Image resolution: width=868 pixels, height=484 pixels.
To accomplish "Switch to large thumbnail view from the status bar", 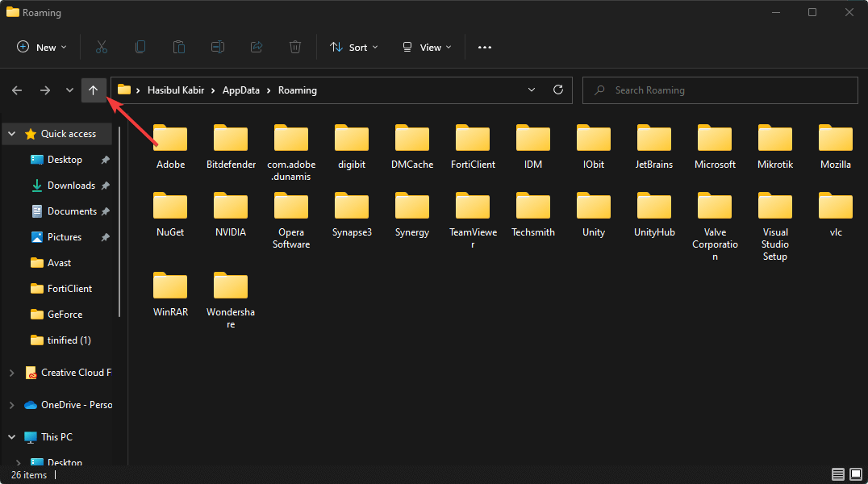I will 855,474.
